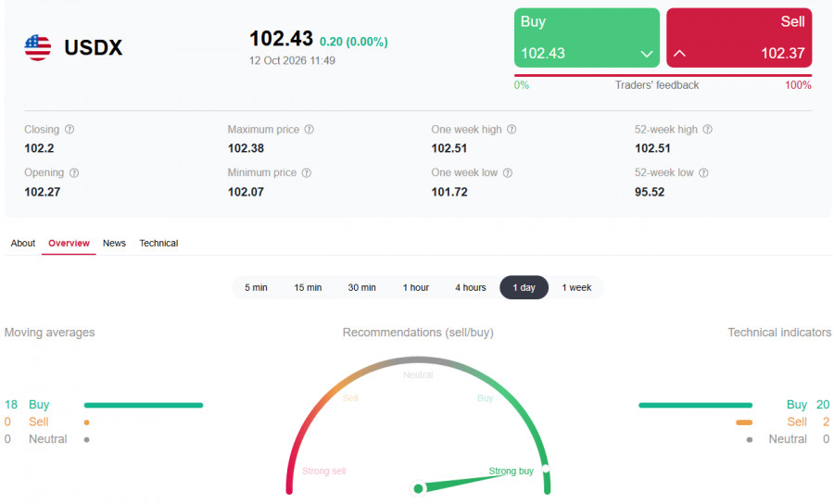Select the 5 min timeframe

point(256,287)
